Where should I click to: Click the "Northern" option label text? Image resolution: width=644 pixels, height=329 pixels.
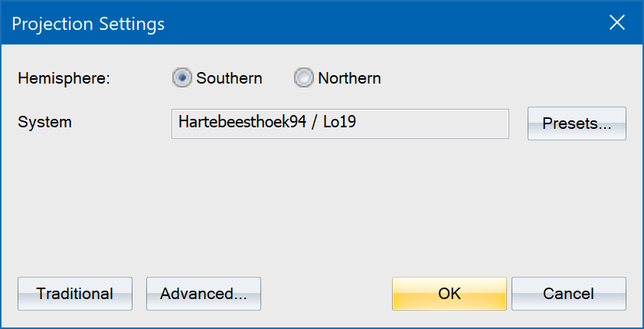tap(349, 78)
